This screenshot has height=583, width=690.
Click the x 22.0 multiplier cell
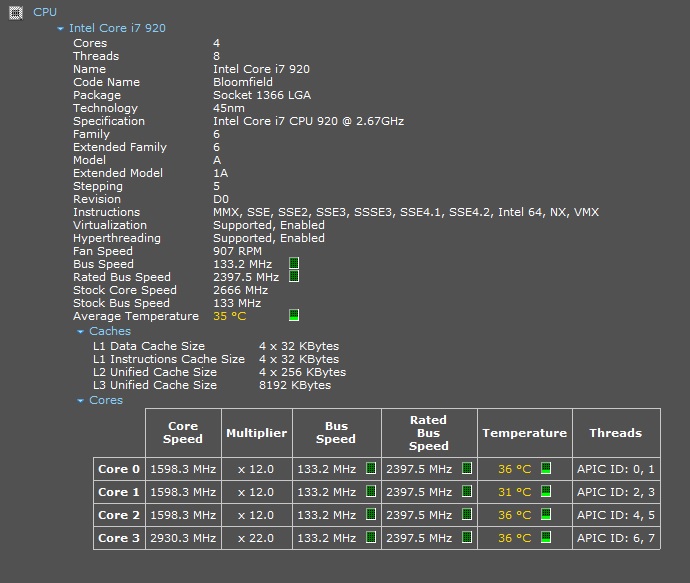(257, 538)
